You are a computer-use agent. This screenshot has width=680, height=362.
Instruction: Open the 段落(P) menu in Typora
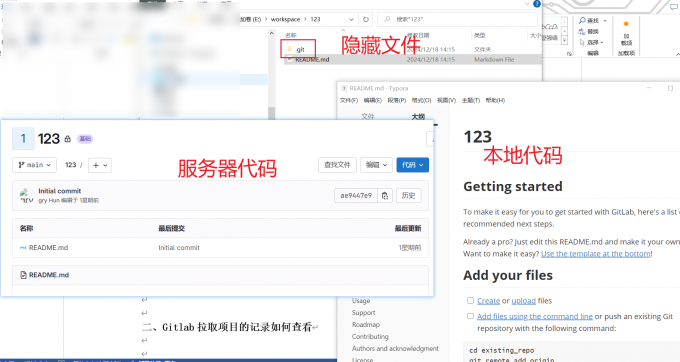(396, 101)
